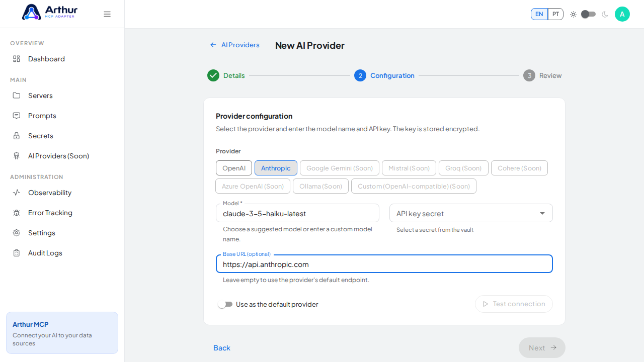Image resolution: width=644 pixels, height=362 pixels.
Task: Click the arrow icon in Next button
Action: 553,347
